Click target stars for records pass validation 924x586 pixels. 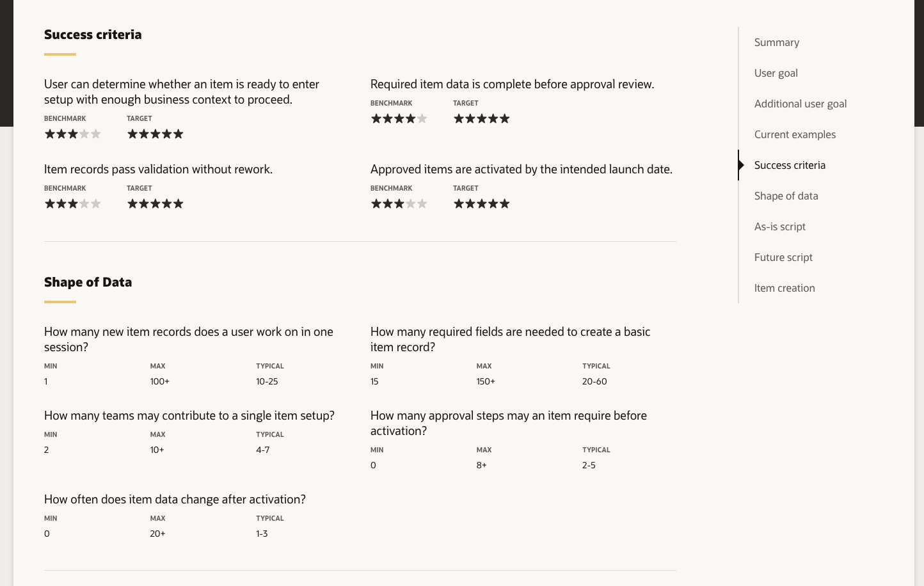pyautogui.click(x=155, y=203)
